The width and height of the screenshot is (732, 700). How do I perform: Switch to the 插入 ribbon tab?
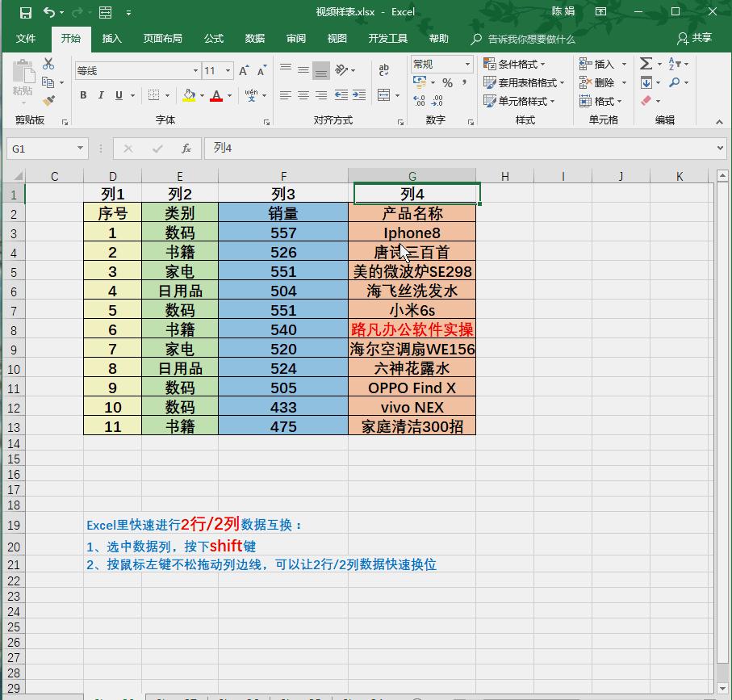[112, 37]
